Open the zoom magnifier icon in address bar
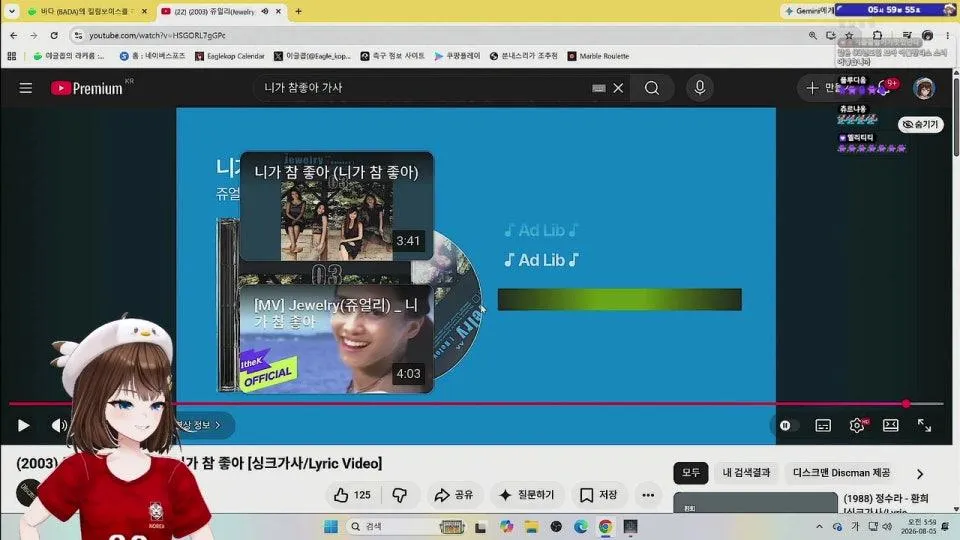 (812, 36)
